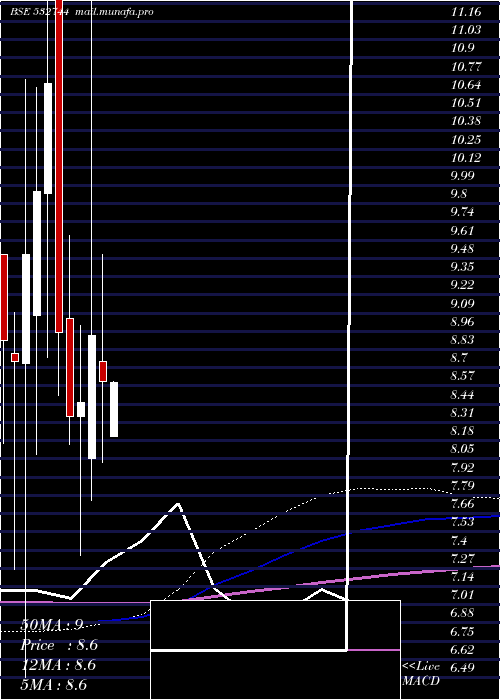500x700 pixels.
Task: Click the 6.88 price axis label
Action: click(463, 613)
